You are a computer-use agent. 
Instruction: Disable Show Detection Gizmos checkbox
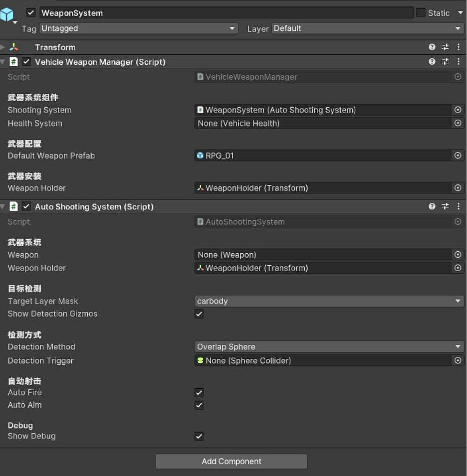point(199,314)
